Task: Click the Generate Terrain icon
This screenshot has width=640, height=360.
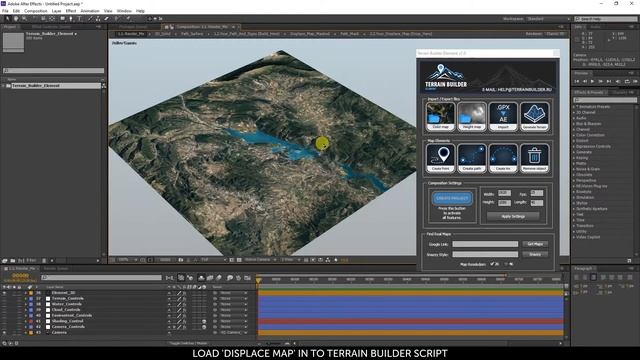Action: pyautogui.click(x=535, y=116)
